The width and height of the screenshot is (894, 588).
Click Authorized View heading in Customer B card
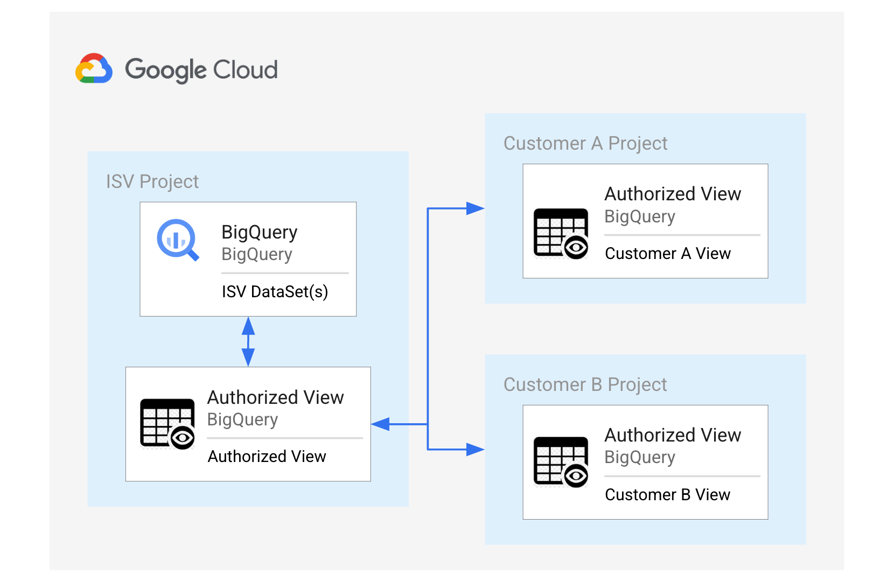tap(673, 435)
